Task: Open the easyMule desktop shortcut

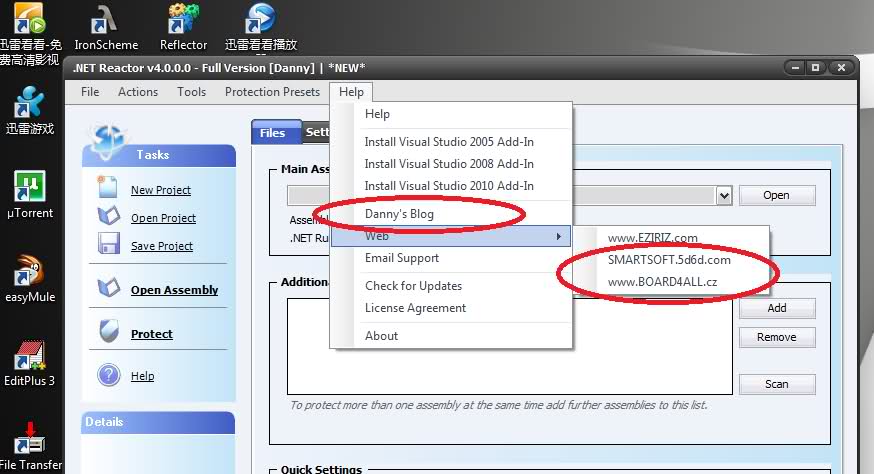Action: click(30, 278)
